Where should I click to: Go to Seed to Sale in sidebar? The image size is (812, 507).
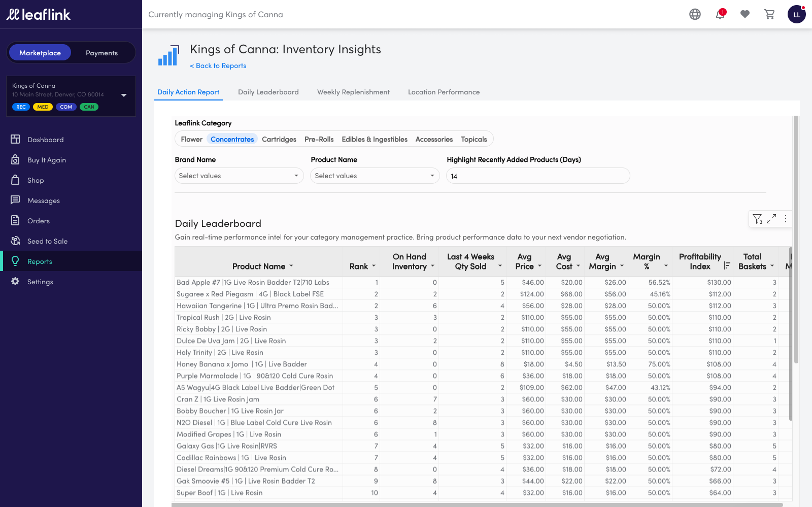(x=47, y=241)
